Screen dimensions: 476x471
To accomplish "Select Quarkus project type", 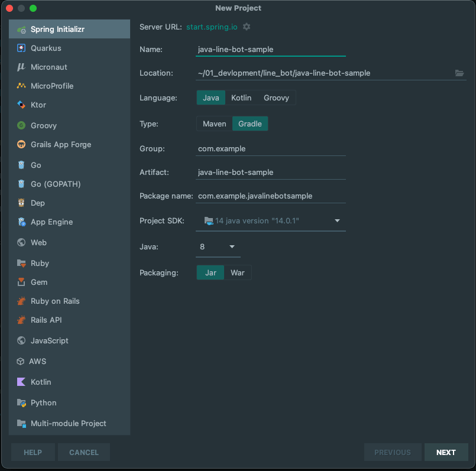I will [70, 48].
